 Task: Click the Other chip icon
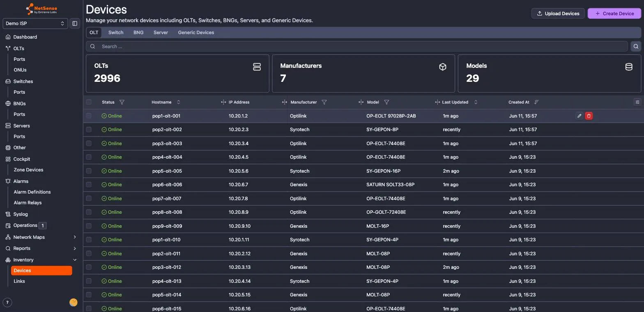(x=8, y=148)
